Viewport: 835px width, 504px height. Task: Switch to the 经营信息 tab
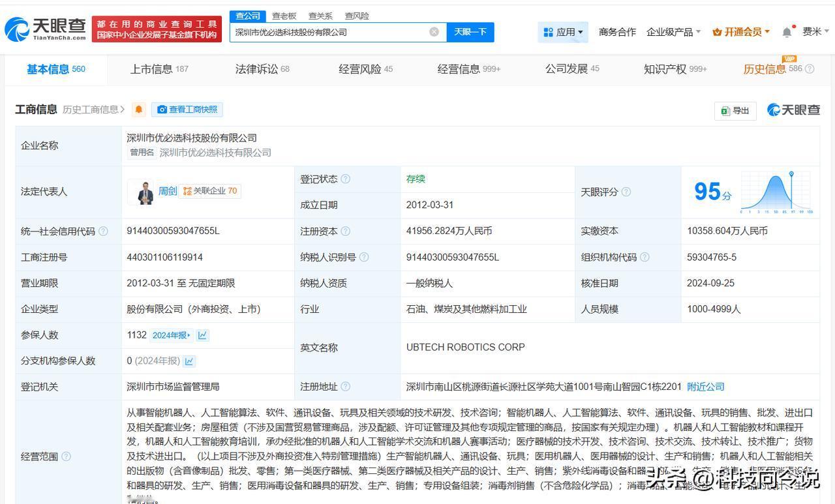pyautogui.click(x=469, y=69)
